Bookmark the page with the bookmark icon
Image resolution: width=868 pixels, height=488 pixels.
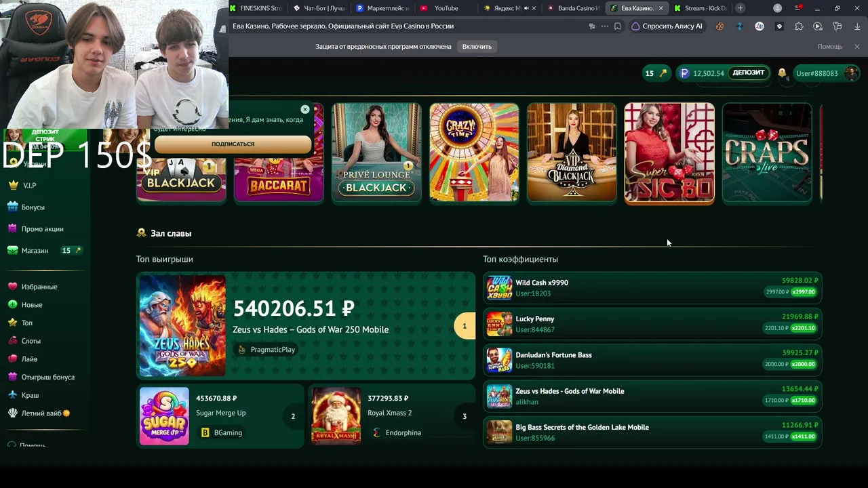617,26
